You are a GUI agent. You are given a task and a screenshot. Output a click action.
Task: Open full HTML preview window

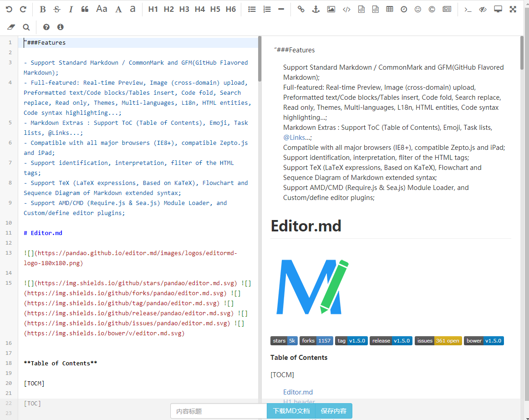[498, 9]
